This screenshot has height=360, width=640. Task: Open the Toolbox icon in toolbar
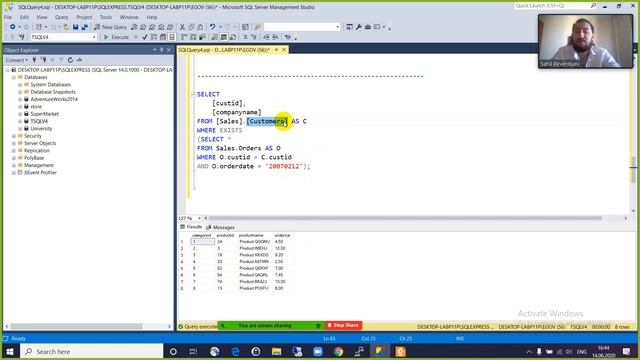pyautogui.click(x=367, y=27)
